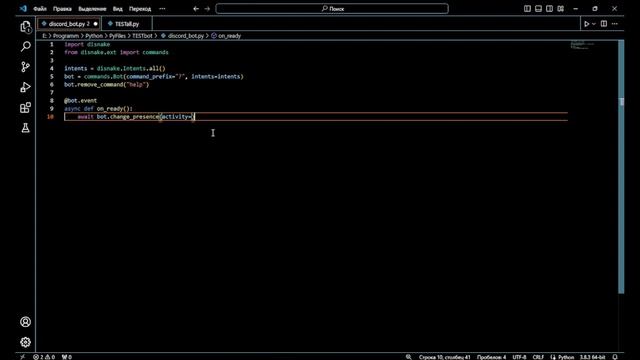The image size is (640, 360).
Task: Change the indentation via Пробелов: 4
Action: (x=491, y=357)
